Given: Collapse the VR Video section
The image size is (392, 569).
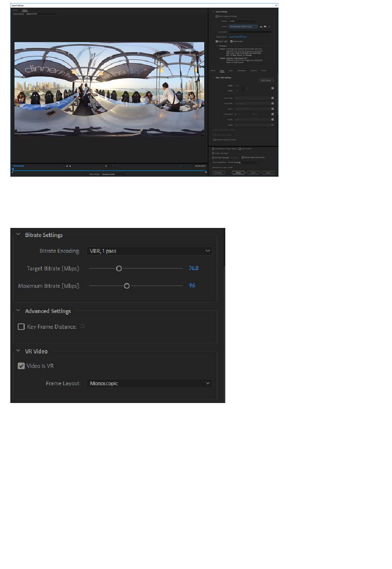Looking at the screenshot, I should tap(18, 351).
